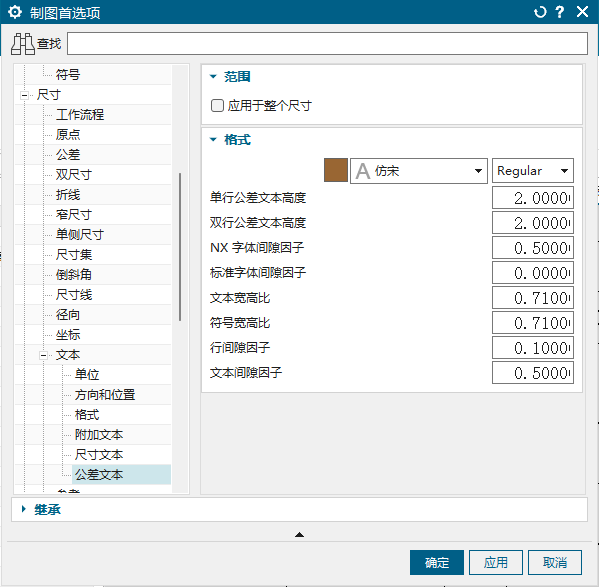The image size is (599, 587).
Task: Click the 行间隙因子 value field
Action: point(533,348)
